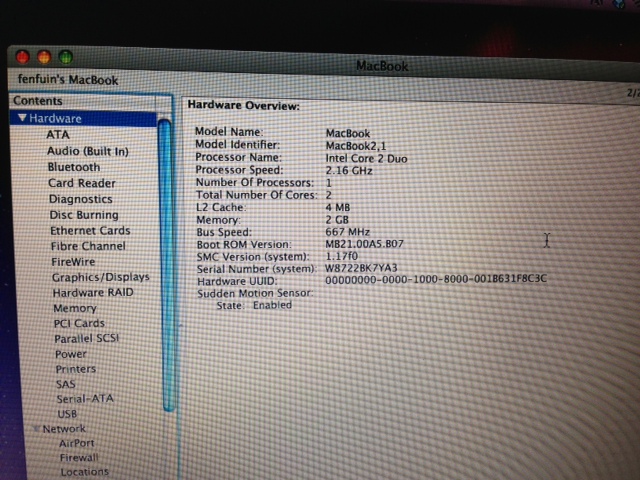Select Memory in the Contents list
Image resolution: width=640 pixels, height=480 pixels.
75,308
